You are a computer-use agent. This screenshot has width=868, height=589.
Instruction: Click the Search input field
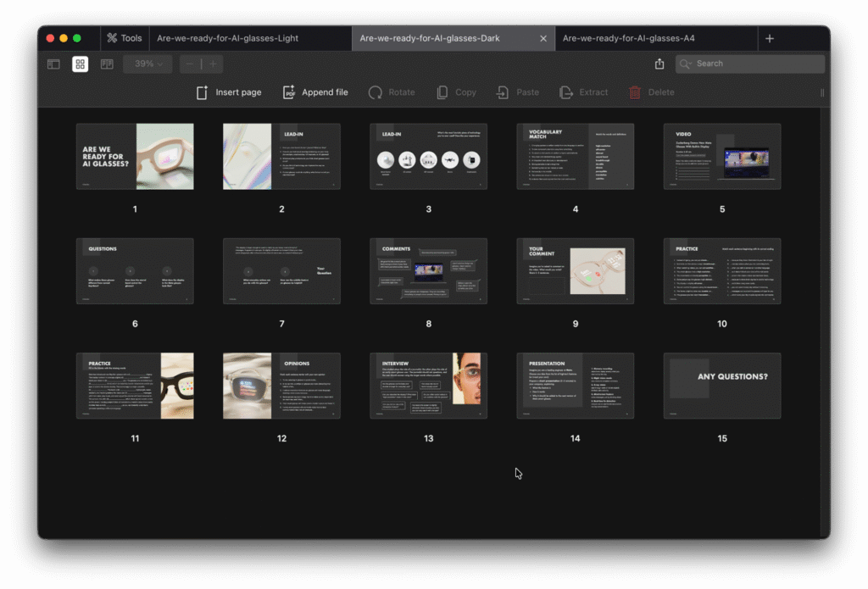pyautogui.click(x=754, y=64)
